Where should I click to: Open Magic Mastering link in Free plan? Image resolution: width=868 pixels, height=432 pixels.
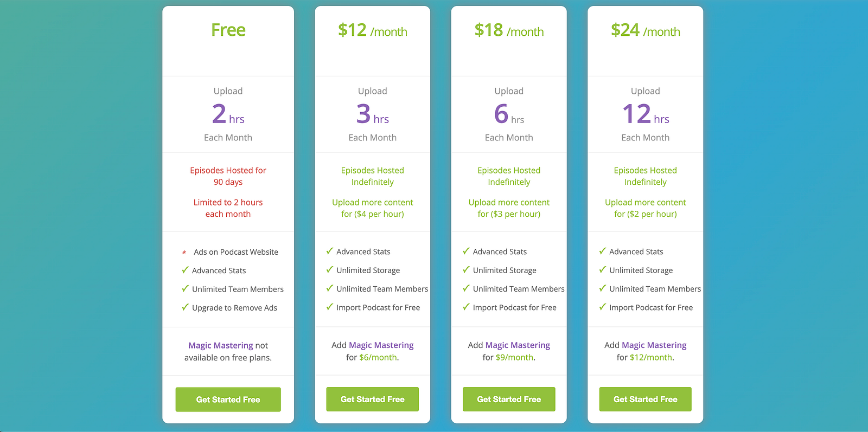coord(220,345)
